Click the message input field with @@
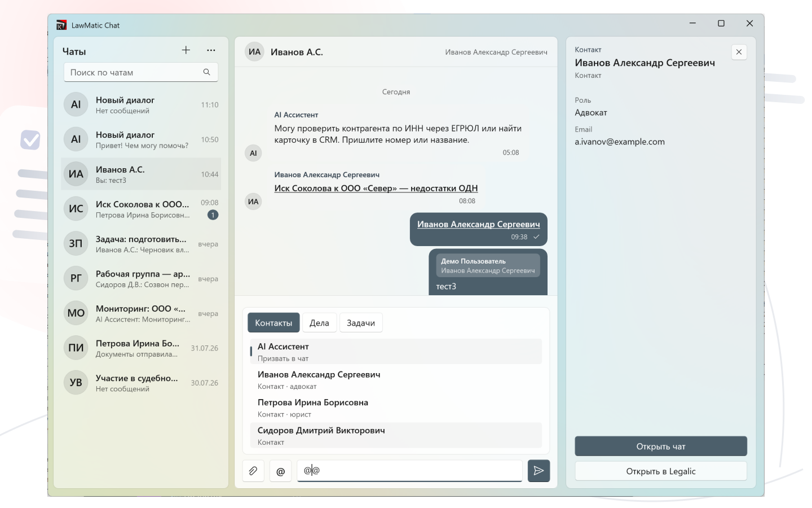The width and height of the screenshot is (812, 508). 409,471
